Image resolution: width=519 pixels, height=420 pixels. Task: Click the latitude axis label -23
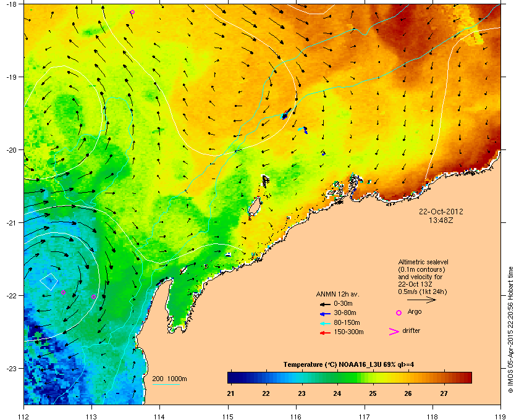coord(11,368)
